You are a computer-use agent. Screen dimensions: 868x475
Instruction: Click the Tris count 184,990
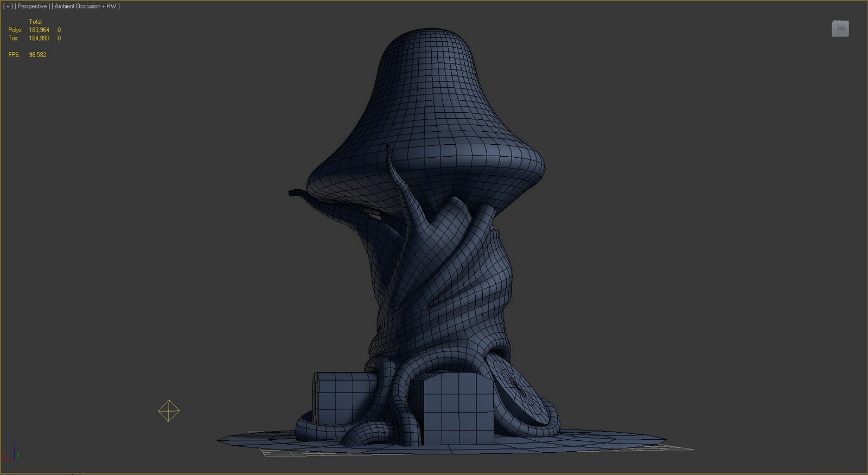pyautogui.click(x=39, y=38)
